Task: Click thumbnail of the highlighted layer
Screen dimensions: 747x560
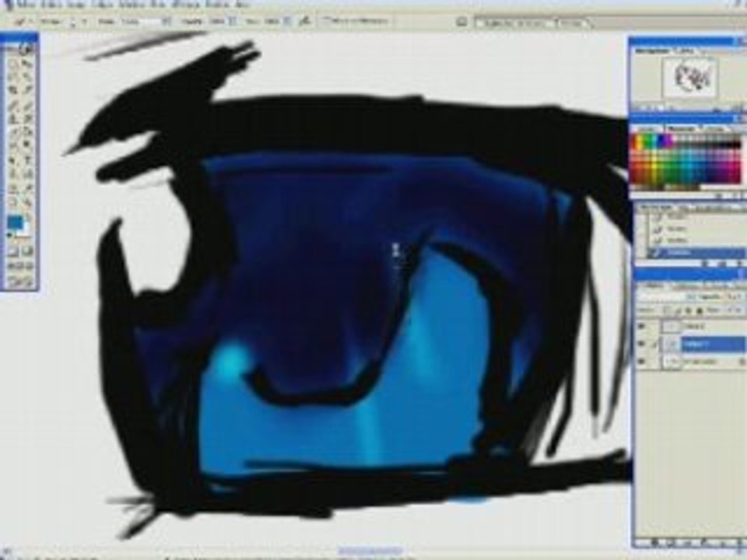Action: (672, 345)
